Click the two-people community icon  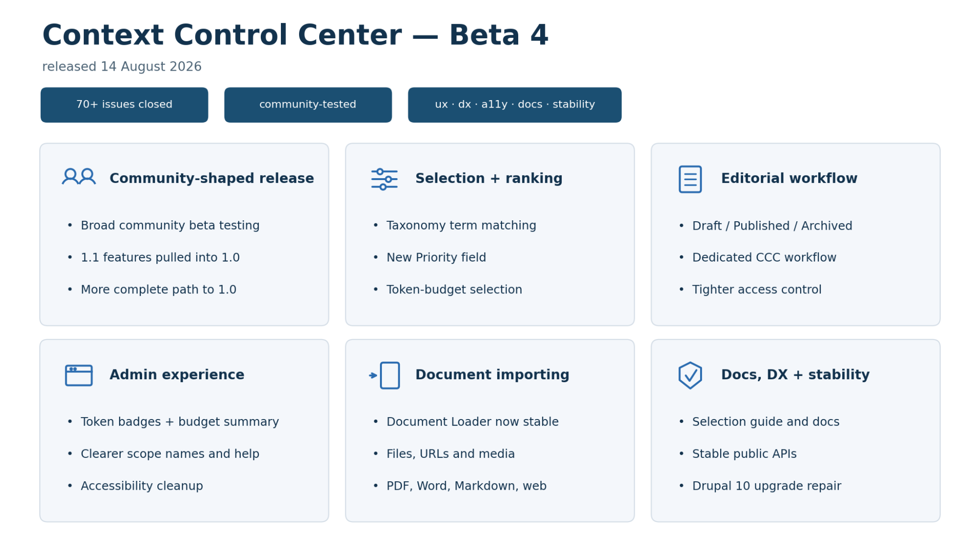(79, 177)
